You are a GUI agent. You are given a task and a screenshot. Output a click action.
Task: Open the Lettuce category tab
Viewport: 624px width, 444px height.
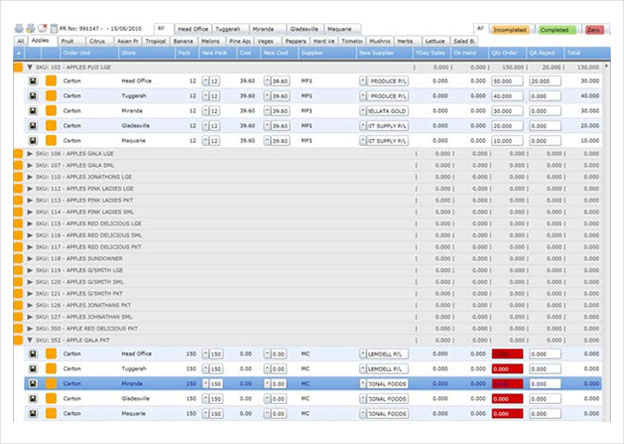pyautogui.click(x=436, y=41)
